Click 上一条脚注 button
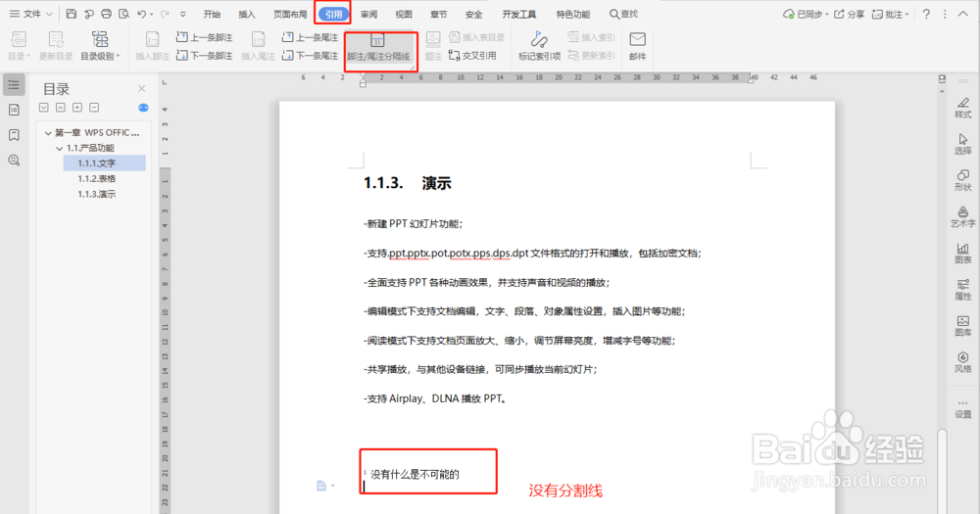 pyautogui.click(x=205, y=37)
